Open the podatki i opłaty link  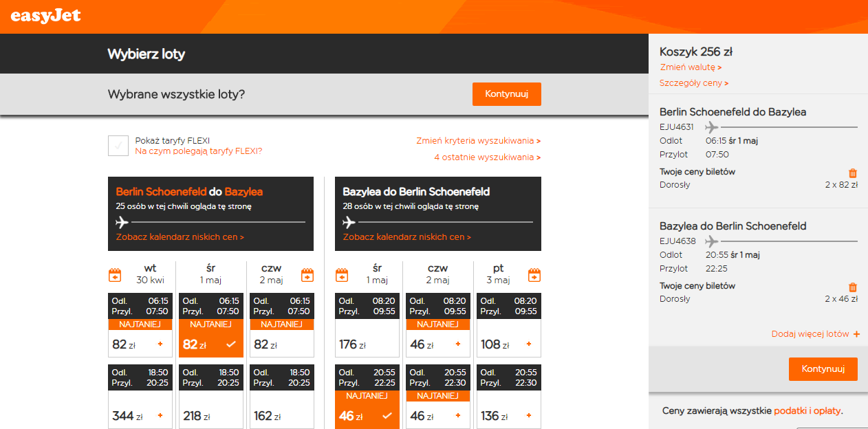tap(807, 411)
